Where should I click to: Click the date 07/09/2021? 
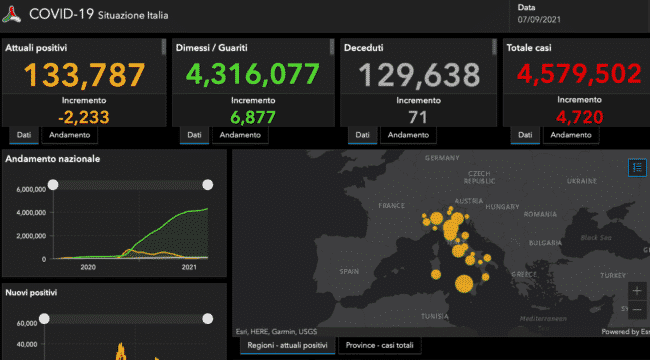point(539,19)
